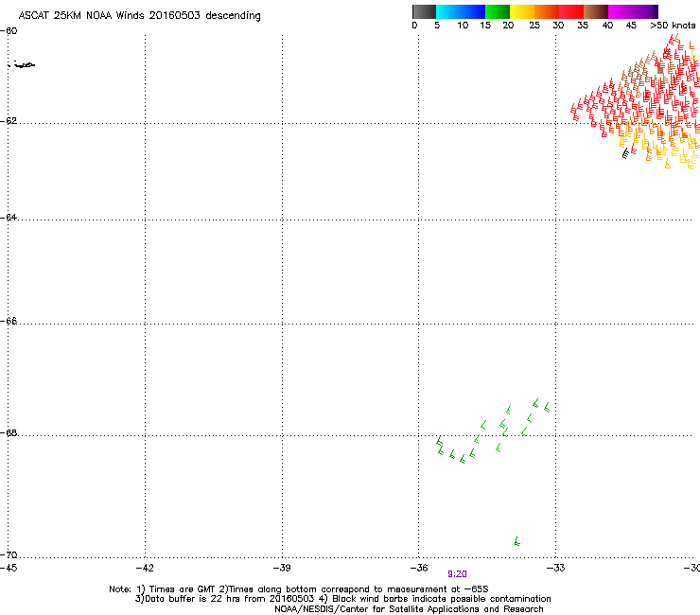This screenshot has height=615, width=700.
Task: Click the magenta 40-45 knots color segment
Action: 621,11
